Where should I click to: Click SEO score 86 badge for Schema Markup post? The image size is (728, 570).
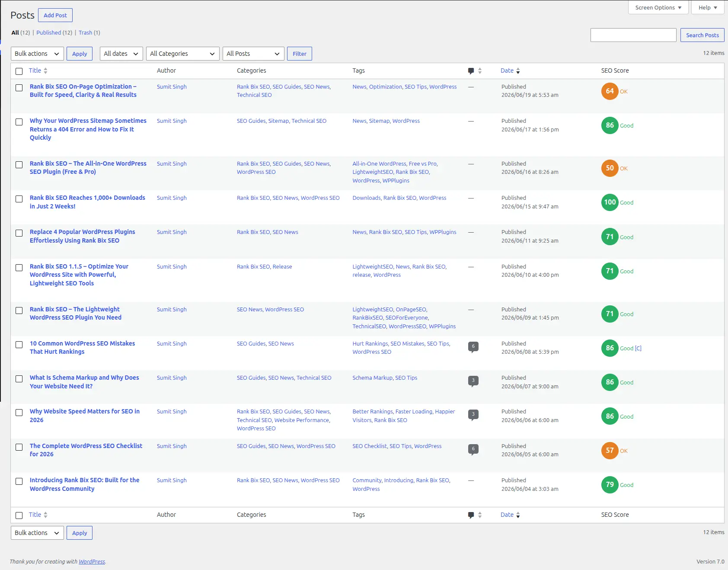[610, 382]
